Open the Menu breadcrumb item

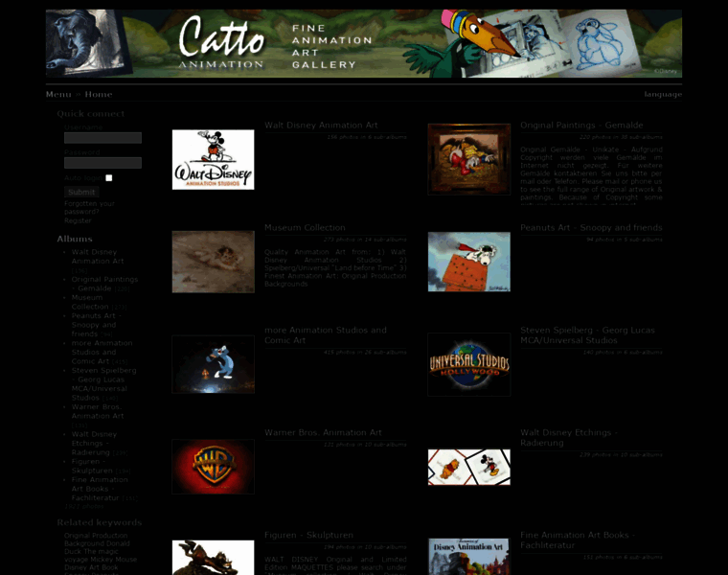pyautogui.click(x=58, y=94)
